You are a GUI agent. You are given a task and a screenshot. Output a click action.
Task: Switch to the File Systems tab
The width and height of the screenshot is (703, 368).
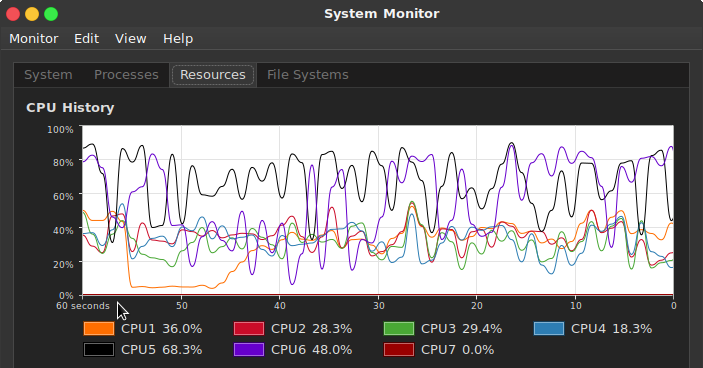(308, 75)
